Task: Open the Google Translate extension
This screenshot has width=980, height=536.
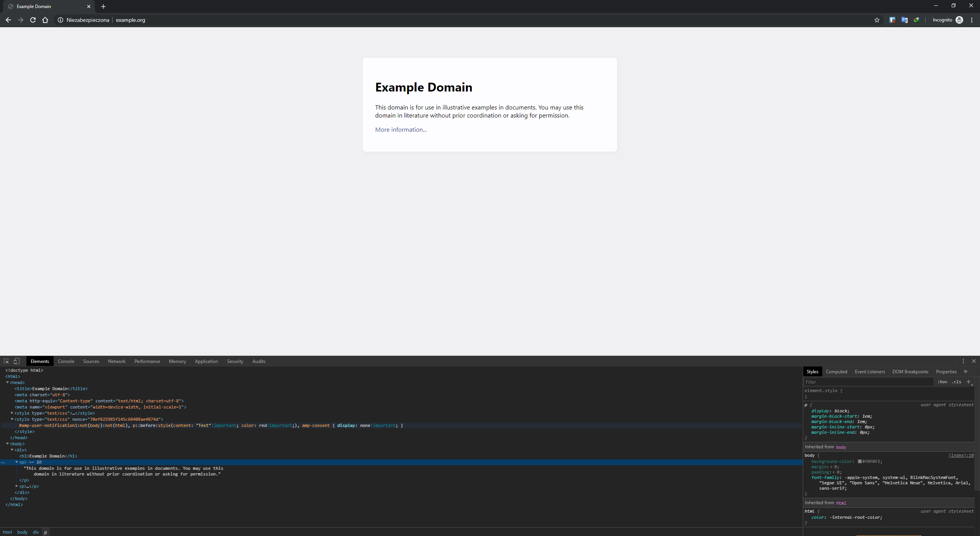Action: click(905, 20)
